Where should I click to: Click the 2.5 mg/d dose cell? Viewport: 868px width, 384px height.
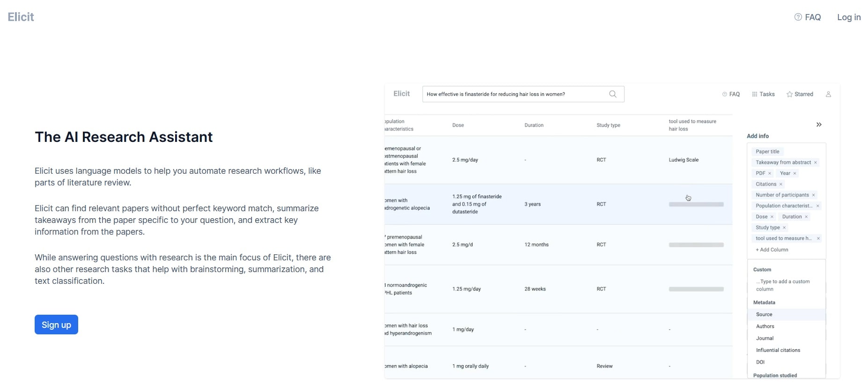pos(463,244)
